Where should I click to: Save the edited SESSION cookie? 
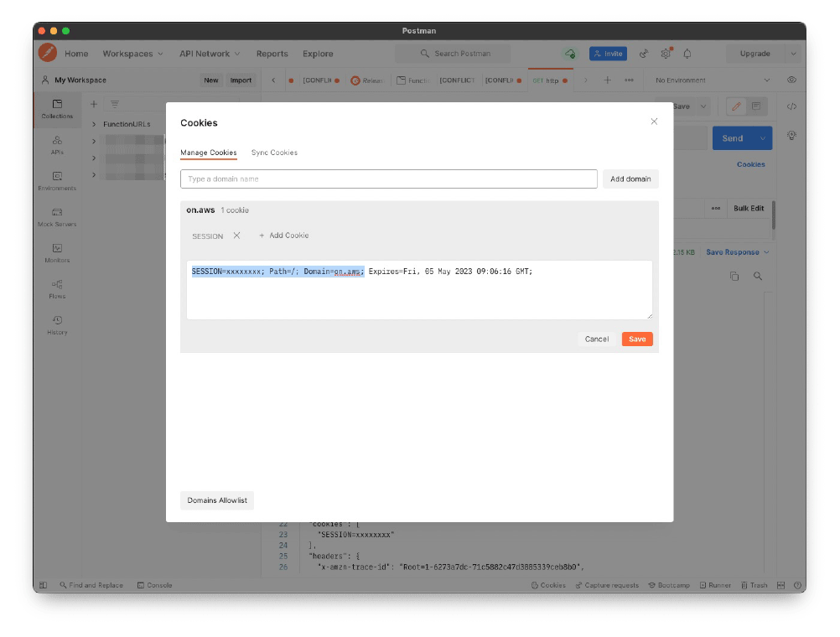637,339
